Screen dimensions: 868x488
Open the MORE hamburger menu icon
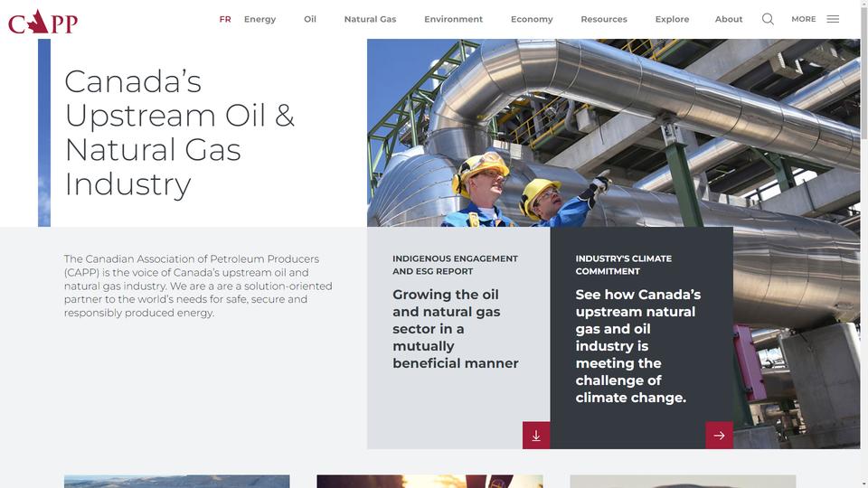833,19
